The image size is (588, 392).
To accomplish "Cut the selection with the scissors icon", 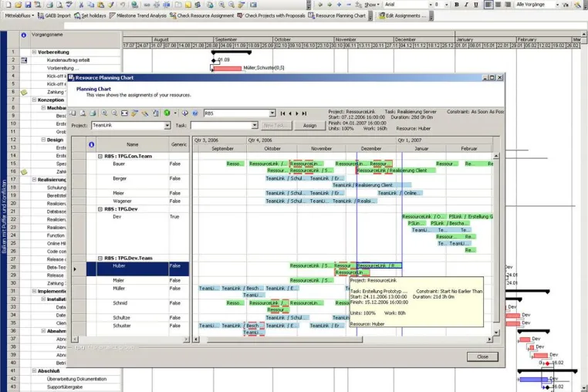I will [x=81, y=5].
